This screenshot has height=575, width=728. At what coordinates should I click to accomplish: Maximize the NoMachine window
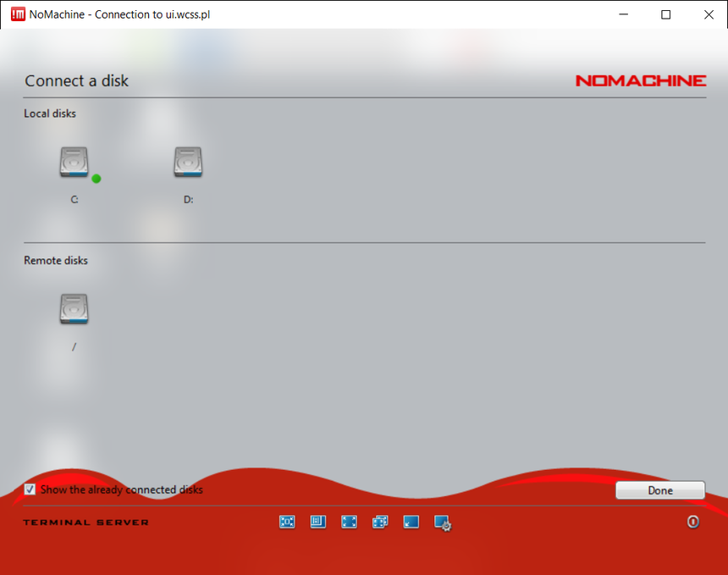pyautogui.click(x=665, y=14)
